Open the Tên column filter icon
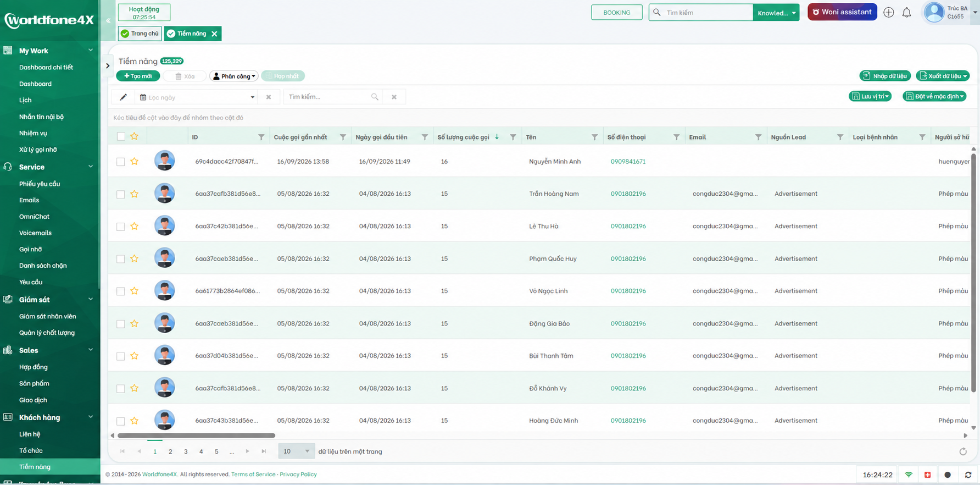Image resolution: width=980 pixels, height=485 pixels. (594, 137)
